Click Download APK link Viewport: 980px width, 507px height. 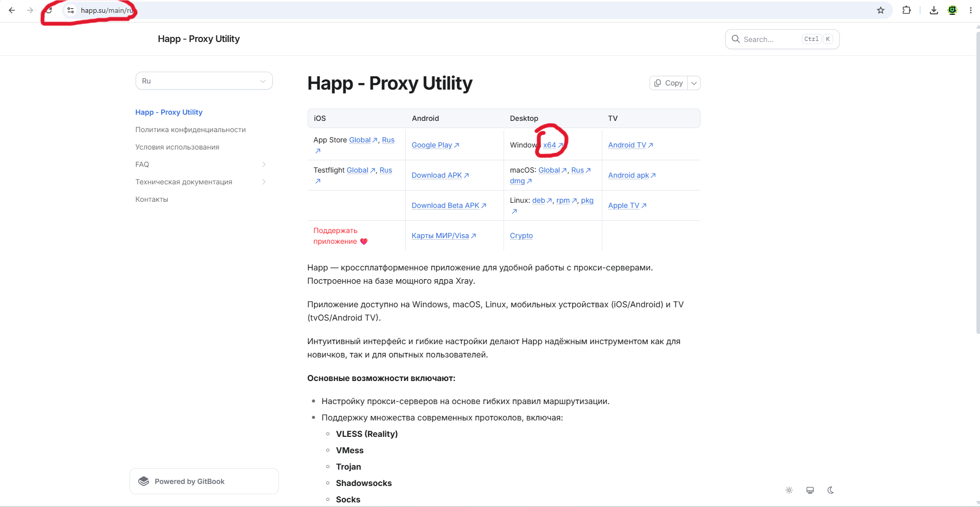[x=440, y=175]
